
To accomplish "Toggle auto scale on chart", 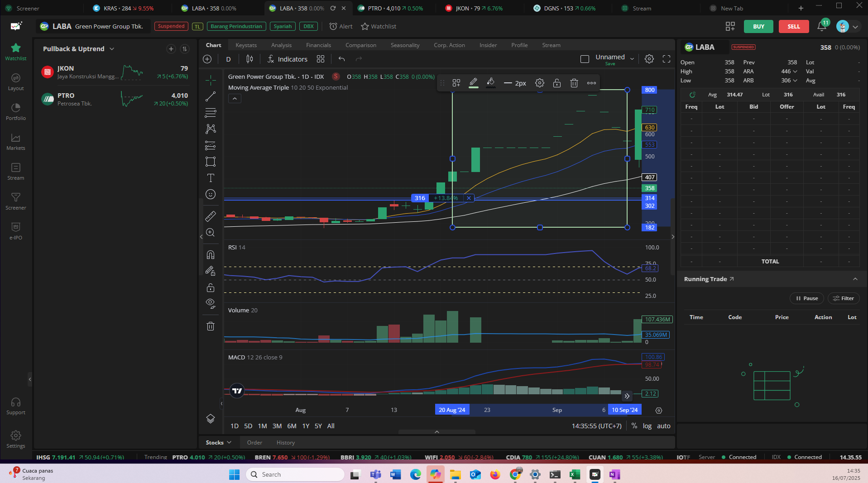I will 664,426.
